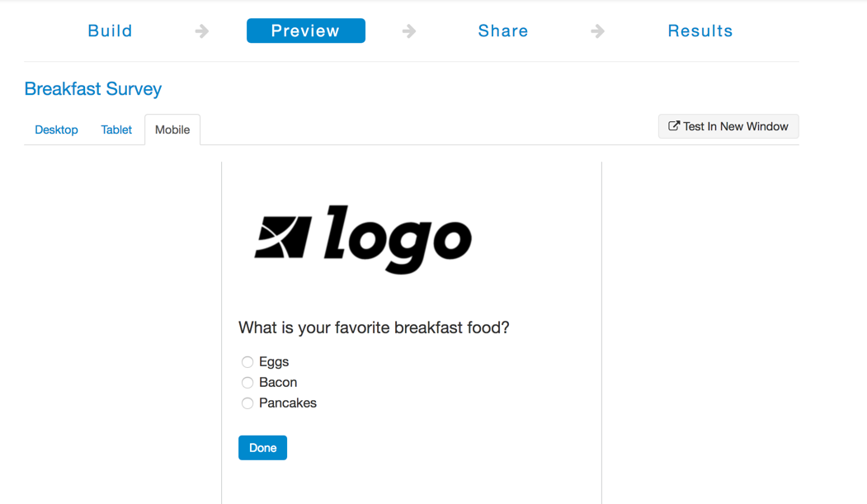Switch to the Tablet preview tab
Screen dimensions: 867x504
pos(116,130)
